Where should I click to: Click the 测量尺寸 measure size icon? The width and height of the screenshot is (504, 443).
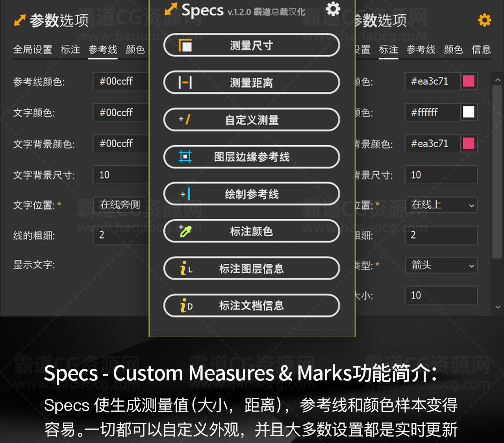pyautogui.click(x=185, y=46)
